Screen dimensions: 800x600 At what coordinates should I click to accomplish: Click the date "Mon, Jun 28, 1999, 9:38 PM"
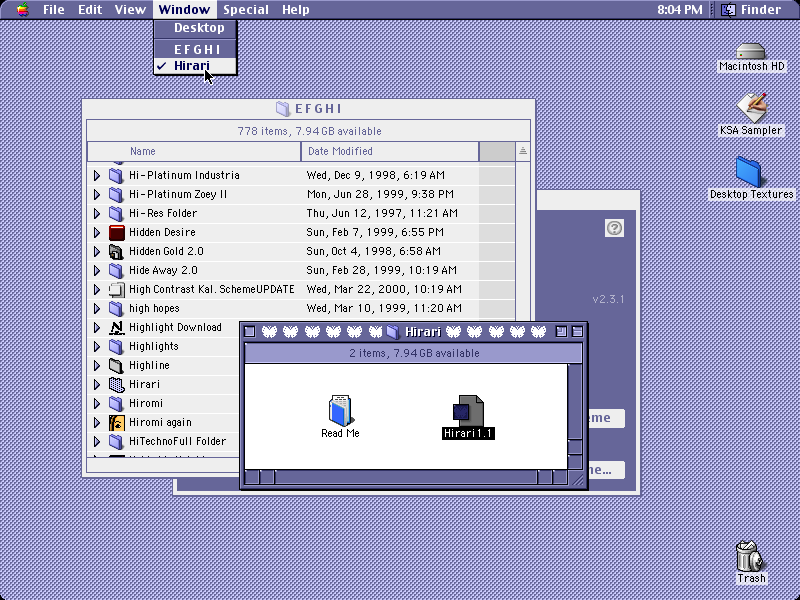(x=380, y=194)
